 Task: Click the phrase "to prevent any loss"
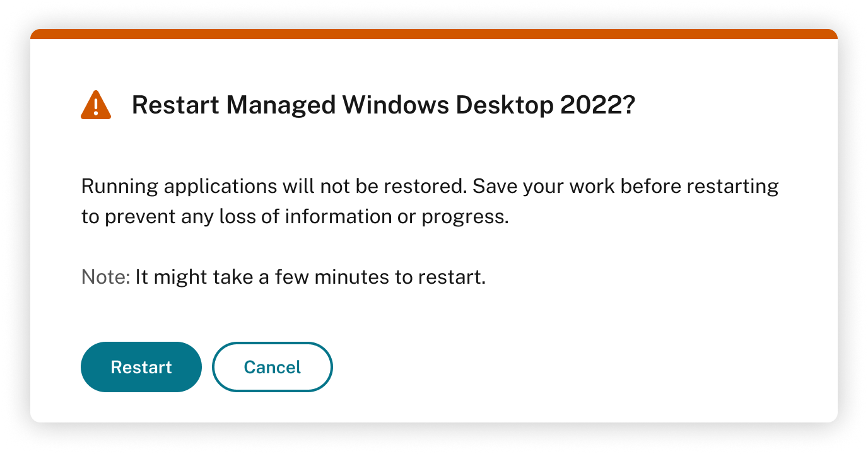180,217
